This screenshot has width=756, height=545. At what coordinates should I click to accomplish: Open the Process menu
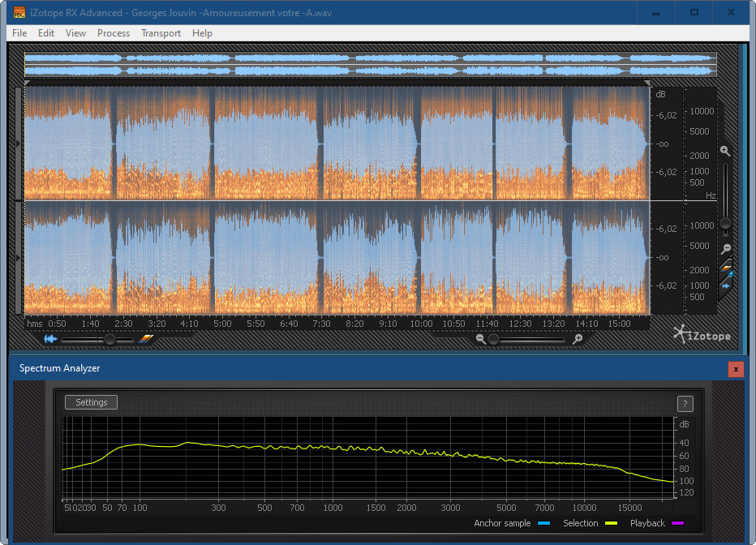coord(114,33)
